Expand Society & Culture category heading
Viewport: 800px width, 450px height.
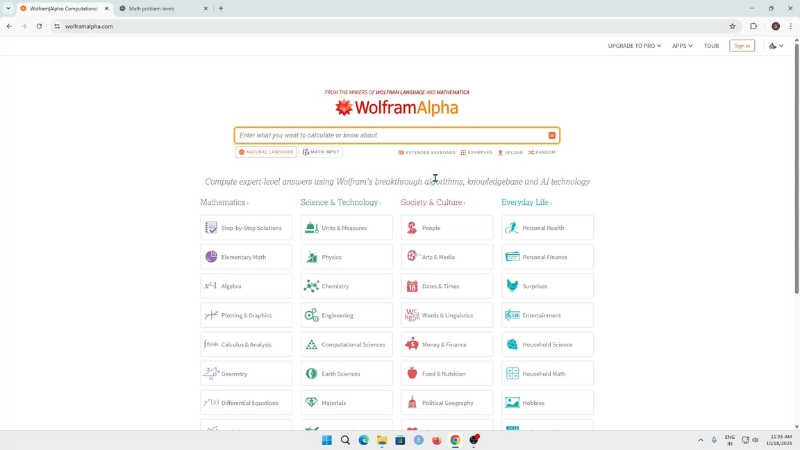click(x=433, y=203)
